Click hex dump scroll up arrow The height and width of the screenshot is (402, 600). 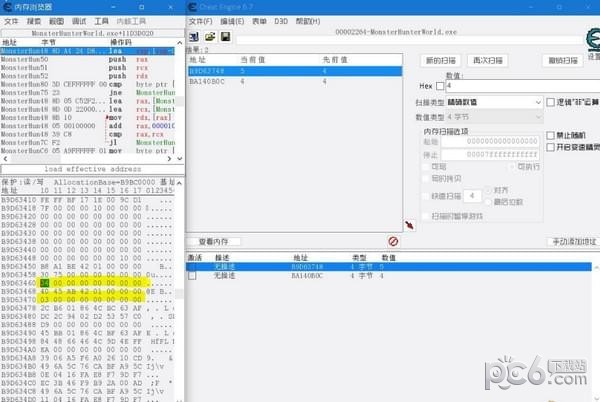point(179,183)
